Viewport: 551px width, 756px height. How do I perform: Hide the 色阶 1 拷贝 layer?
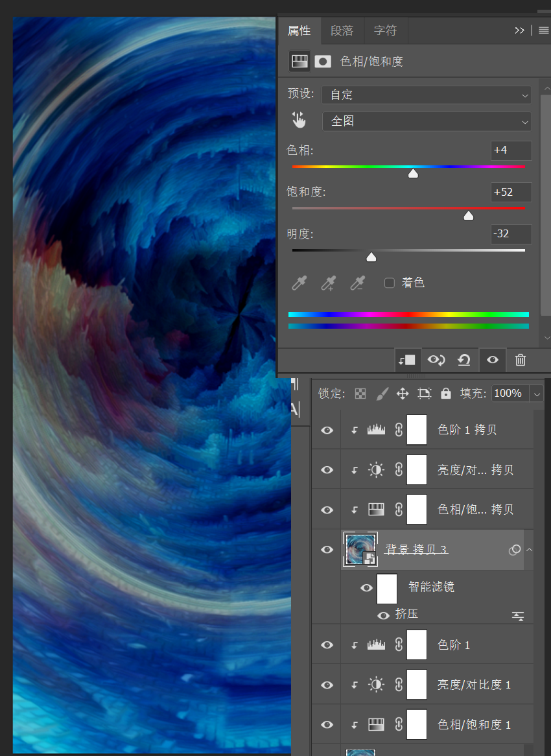[327, 430]
